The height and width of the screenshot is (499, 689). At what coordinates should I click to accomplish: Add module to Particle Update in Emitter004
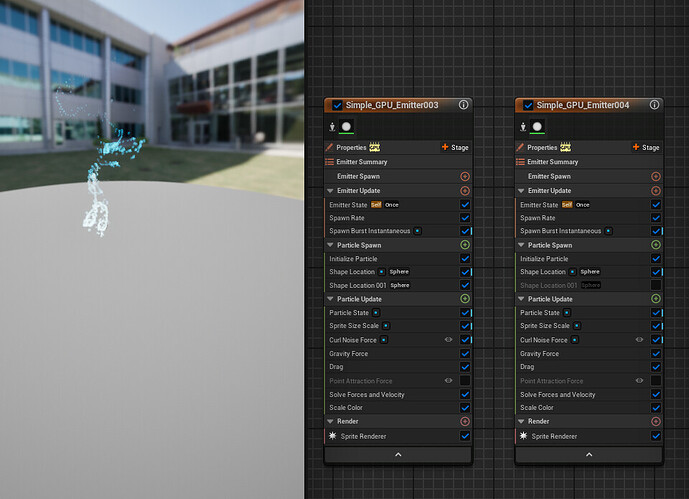pyautogui.click(x=656, y=299)
